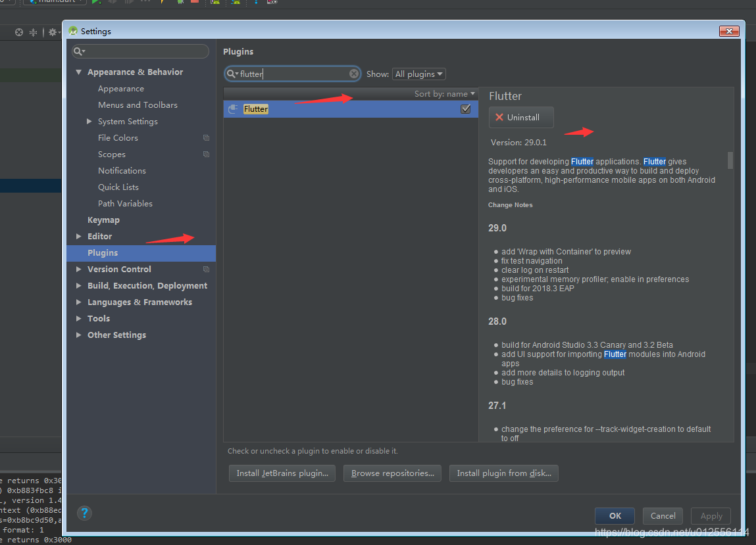Viewport: 756px width, 545px height.
Task: Click the 'build for 2018.3 EAP' note
Action: (538, 289)
